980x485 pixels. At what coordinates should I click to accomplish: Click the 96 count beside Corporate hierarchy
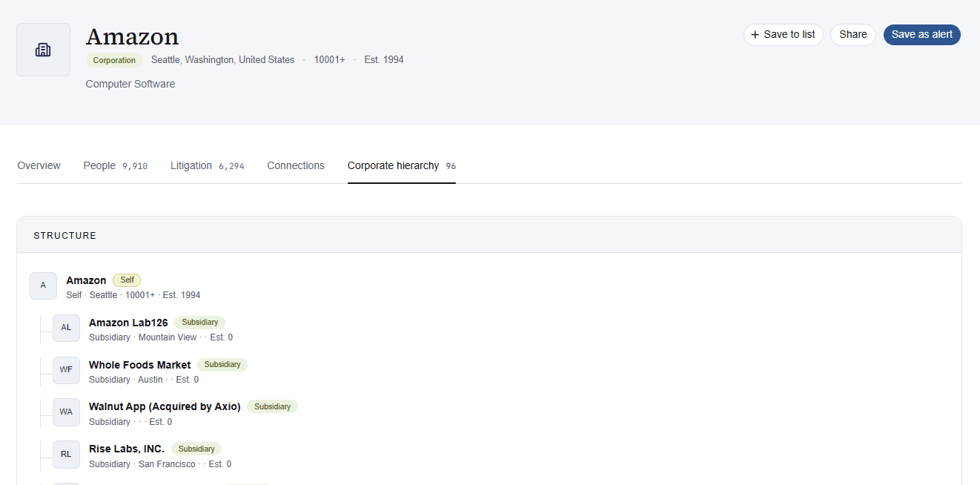pyautogui.click(x=451, y=166)
